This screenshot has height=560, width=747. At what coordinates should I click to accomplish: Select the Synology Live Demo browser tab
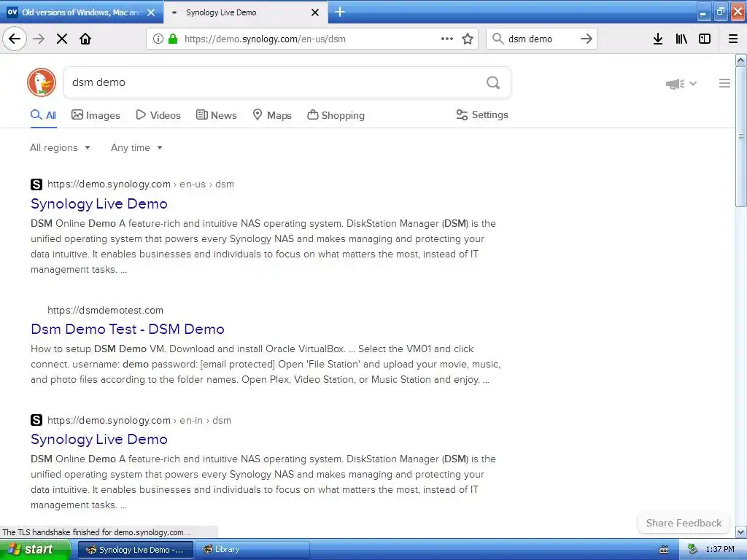[245, 12]
